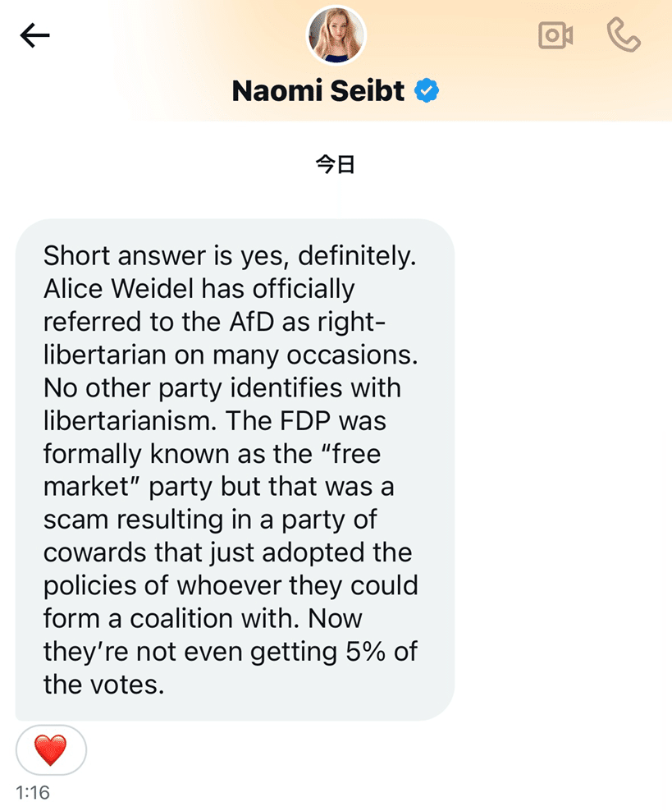Screen dimensions: 672x811
Task: Click the word "occasions." in the message
Action: coord(354,355)
